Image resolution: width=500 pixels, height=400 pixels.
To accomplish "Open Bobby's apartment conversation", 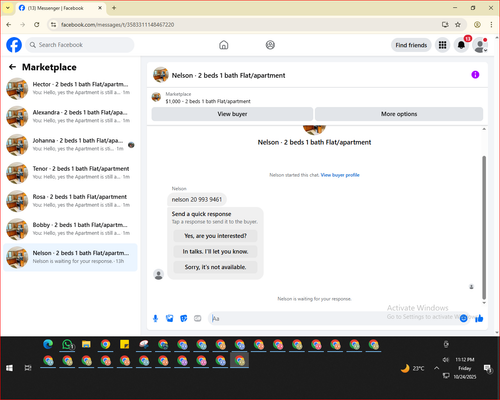I will click(x=70, y=229).
